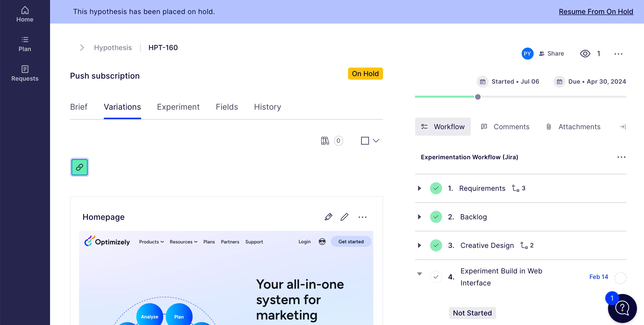Click the watcher count 1
644x325 pixels.
click(x=599, y=54)
